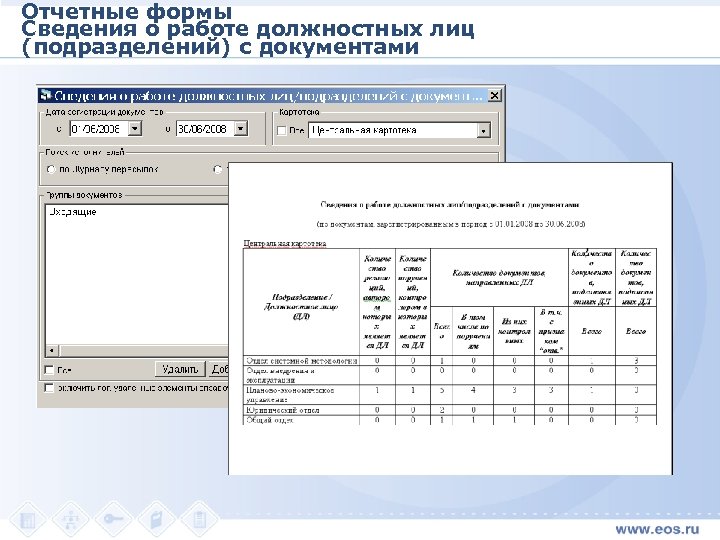Click the Удалить button
This screenshot has width=720, height=540.
(180, 369)
